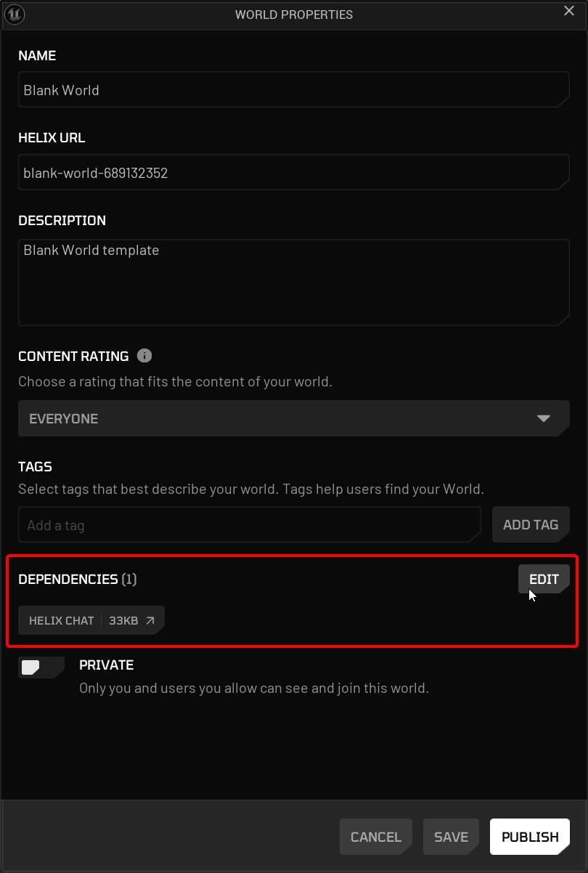Click the Content Rating dropdown arrow

tap(543, 418)
